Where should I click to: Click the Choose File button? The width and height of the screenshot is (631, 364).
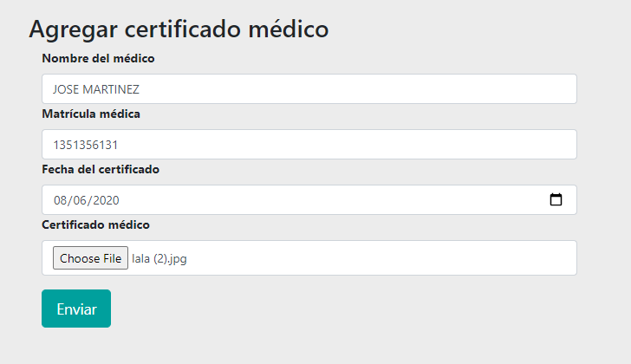90,257
